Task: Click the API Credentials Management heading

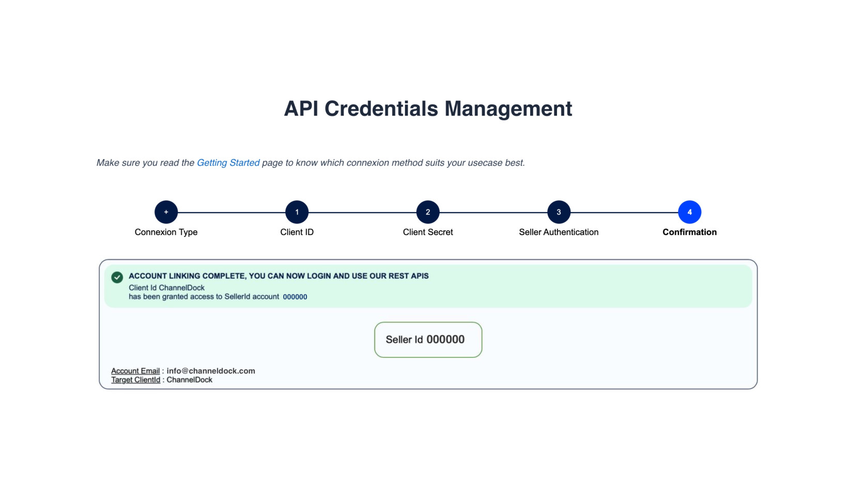Action: pyautogui.click(x=428, y=109)
